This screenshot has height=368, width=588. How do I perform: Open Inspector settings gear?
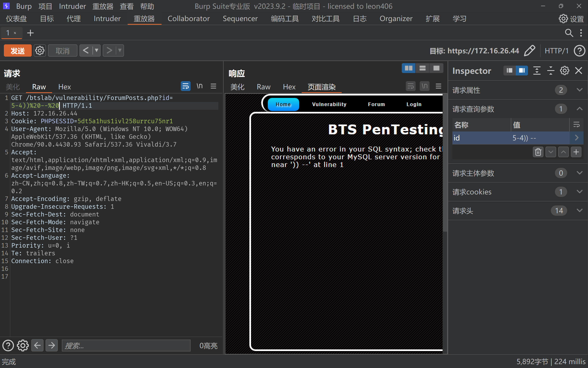(x=565, y=71)
